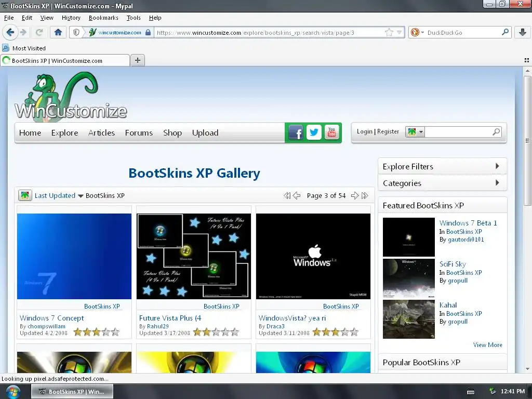
Task: Click the gallery home icon beside Last Updated
Action: point(25,195)
